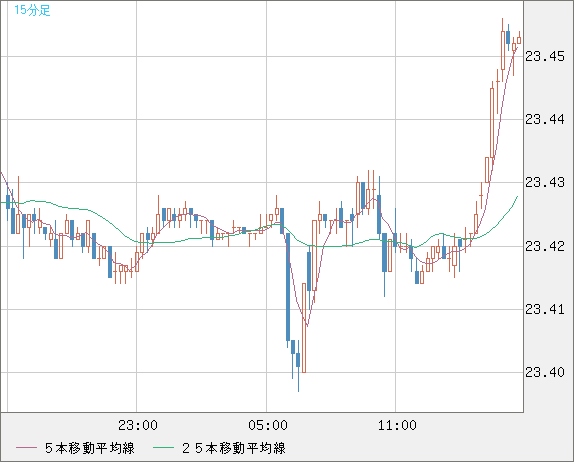Click the 23.45 price axis label
The height and width of the screenshot is (462, 574).
pyautogui.click(x=545, y=56)
